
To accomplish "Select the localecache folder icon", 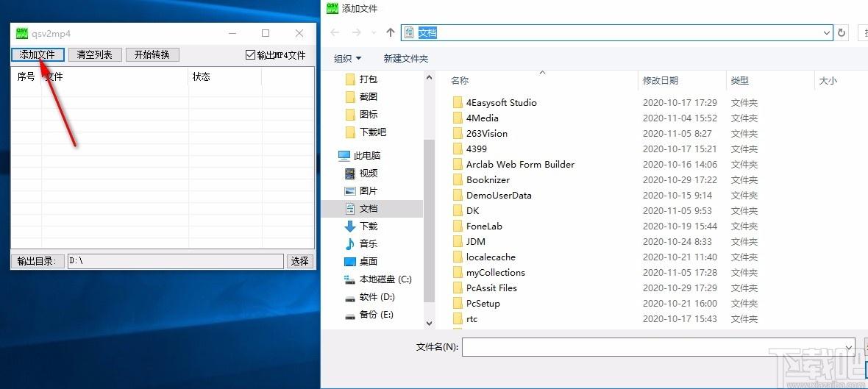I will tap(458, 257).
